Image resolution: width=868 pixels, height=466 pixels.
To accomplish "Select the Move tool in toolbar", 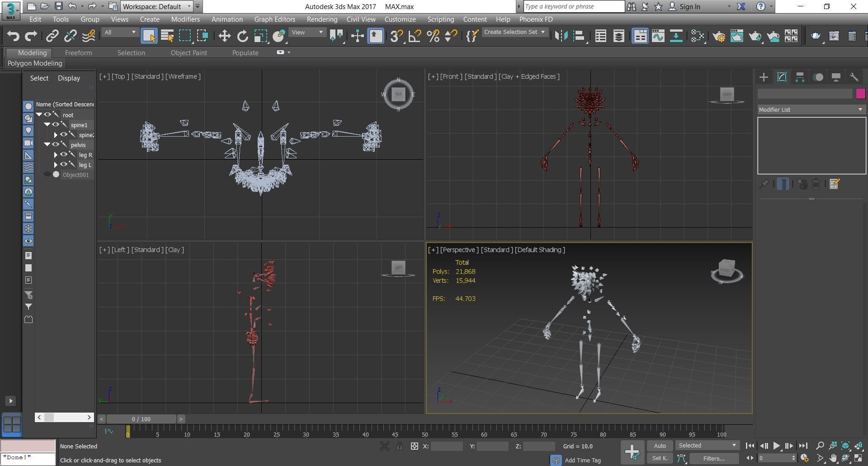I will [x=224, y=36].
